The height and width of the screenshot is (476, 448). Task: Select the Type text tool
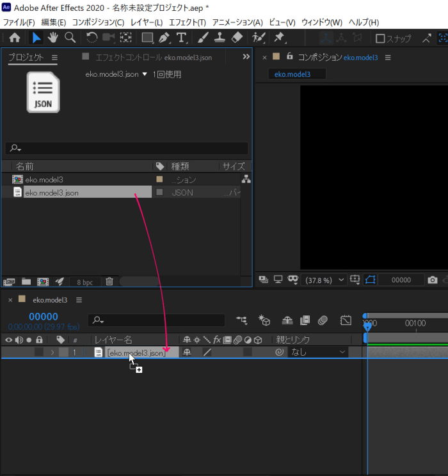pyautogui.click(x=181, y=38)
